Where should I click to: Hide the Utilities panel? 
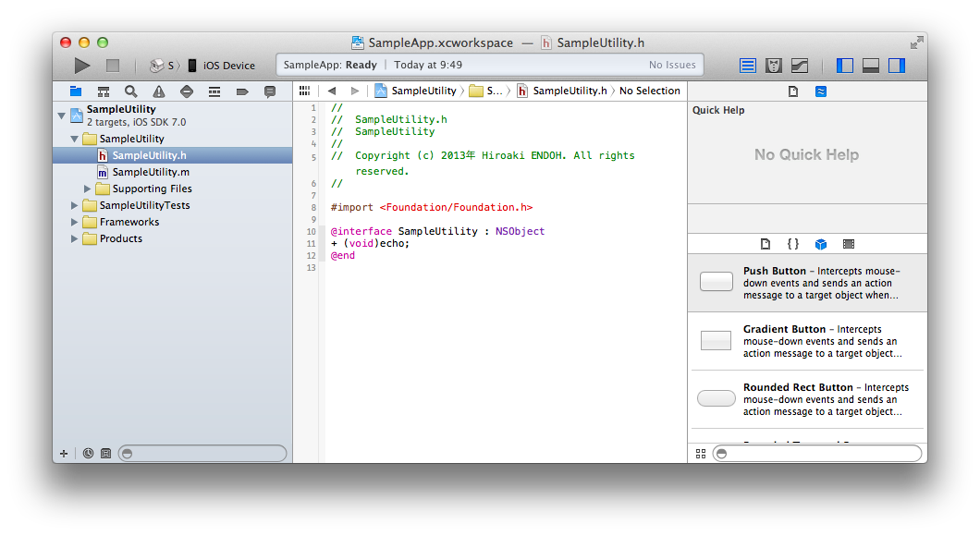coord(896,66)
